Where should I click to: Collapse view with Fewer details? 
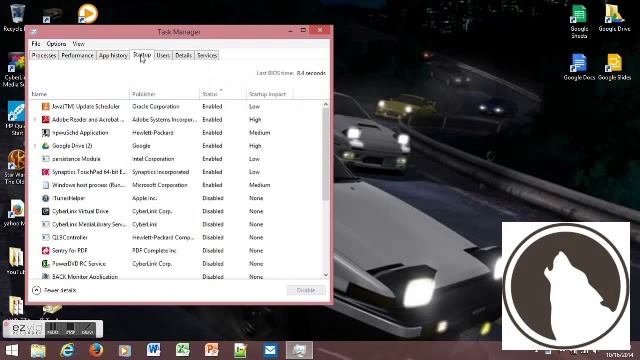54,290
